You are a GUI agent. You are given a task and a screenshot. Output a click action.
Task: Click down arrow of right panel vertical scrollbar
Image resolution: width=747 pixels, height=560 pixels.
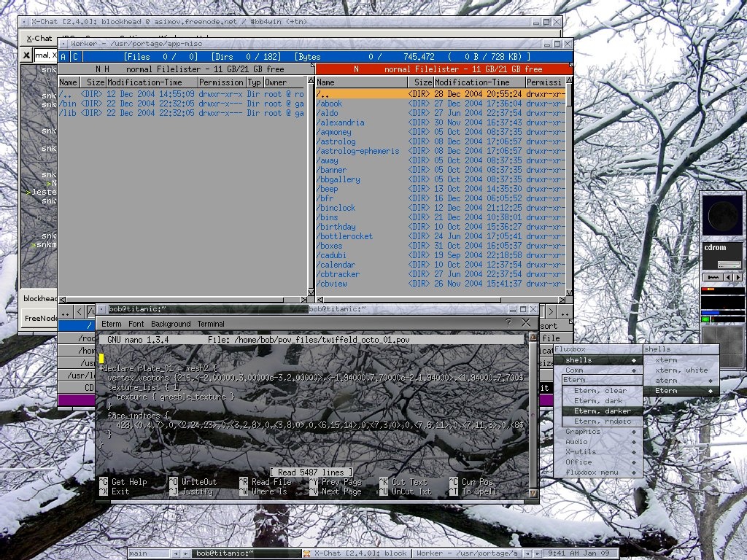click(x=569, y=292)
